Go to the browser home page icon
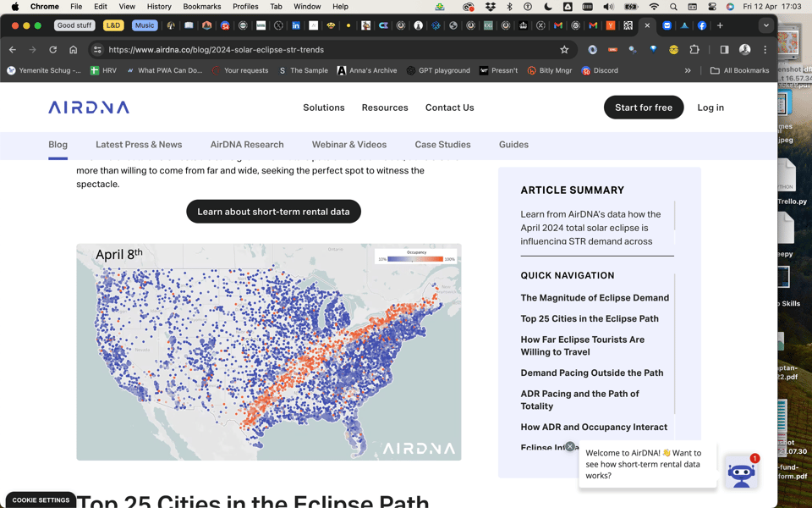 tap(73, 50)
